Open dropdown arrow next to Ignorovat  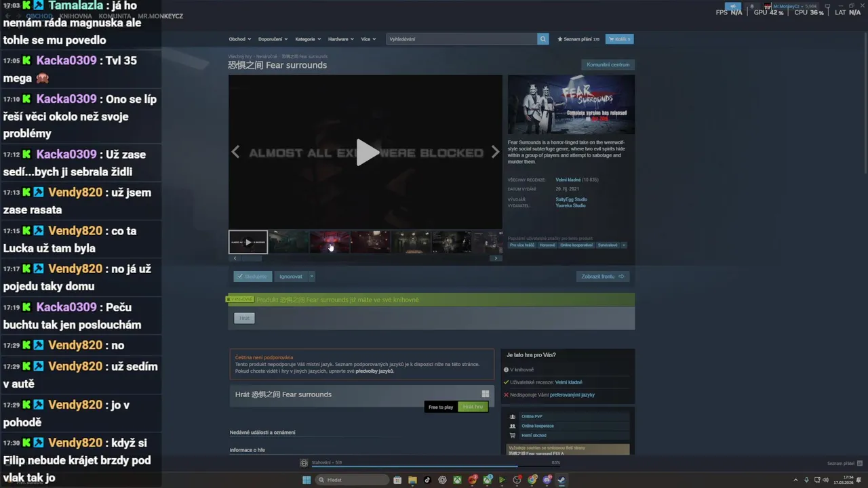pos(312,277)
